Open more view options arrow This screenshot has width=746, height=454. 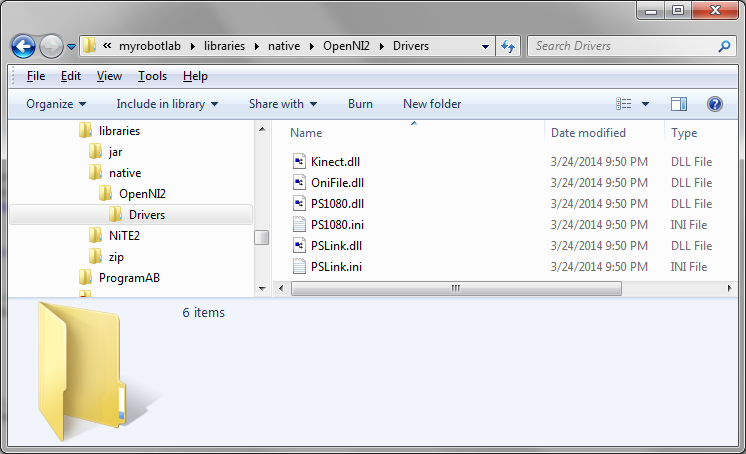645,104
